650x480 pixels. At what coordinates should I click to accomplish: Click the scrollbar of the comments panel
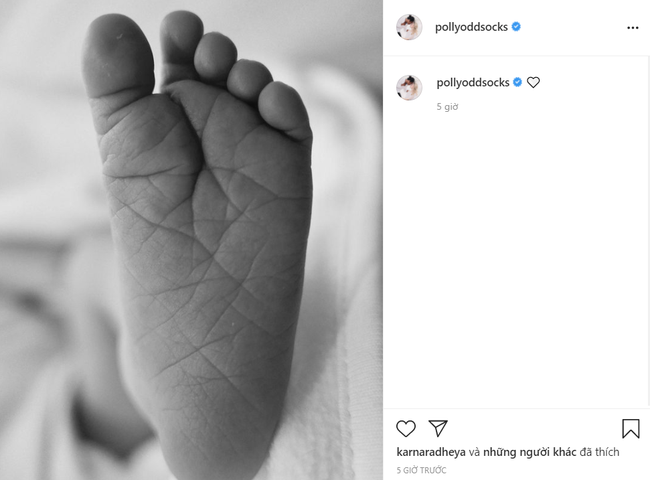coord(648,230)
